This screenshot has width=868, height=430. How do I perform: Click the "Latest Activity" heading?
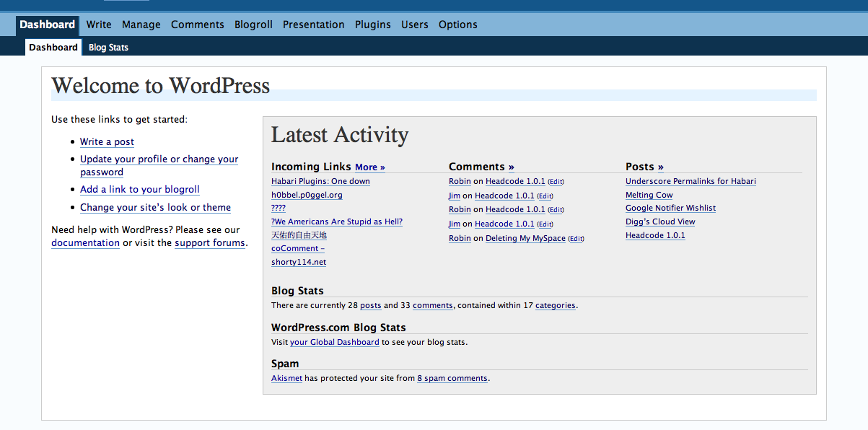340,135
